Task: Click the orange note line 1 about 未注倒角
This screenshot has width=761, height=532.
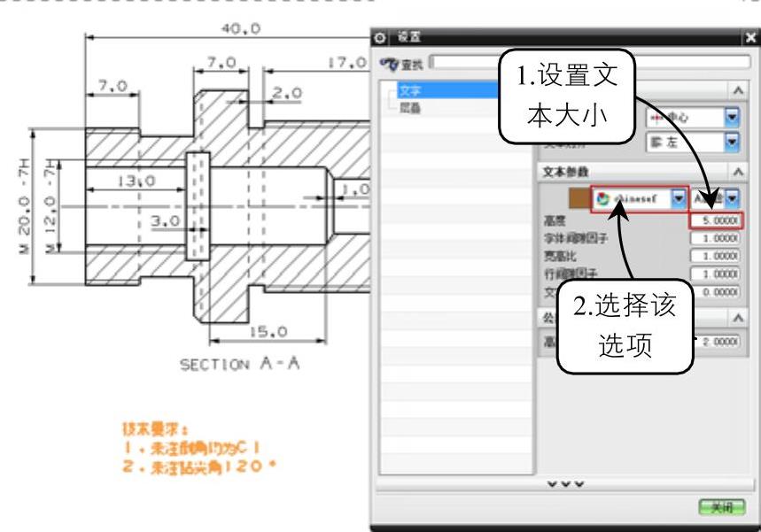Action: [x=191, y=448]
